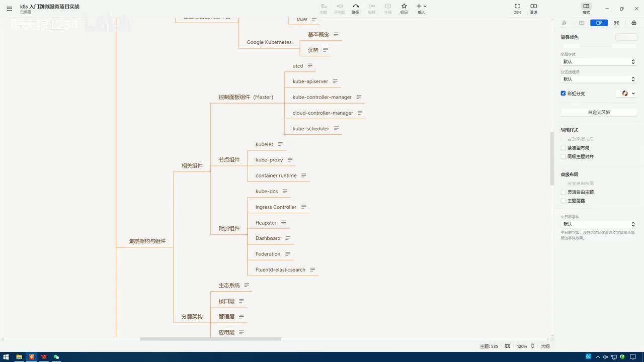This screenshot has height=362, width=644.
Task: Open the 分支线粗细 branch width dropdown
Action: pos(599,79)
